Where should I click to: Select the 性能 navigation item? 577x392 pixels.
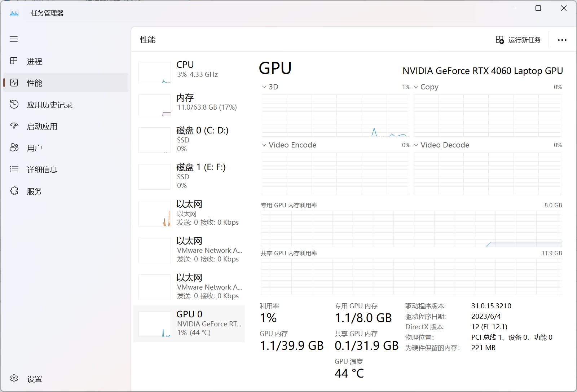coord(66,83)
